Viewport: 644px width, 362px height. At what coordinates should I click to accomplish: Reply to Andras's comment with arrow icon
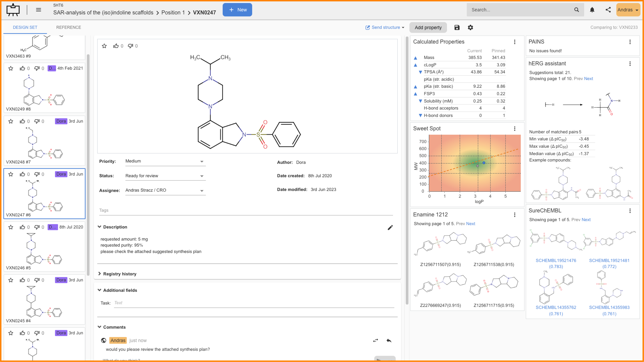click(x=389, y=341)
